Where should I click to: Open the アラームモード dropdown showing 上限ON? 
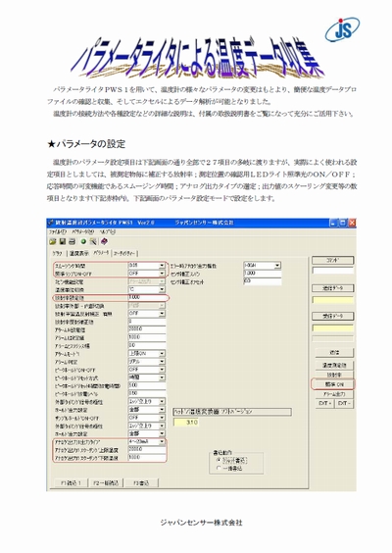point(147,353)
